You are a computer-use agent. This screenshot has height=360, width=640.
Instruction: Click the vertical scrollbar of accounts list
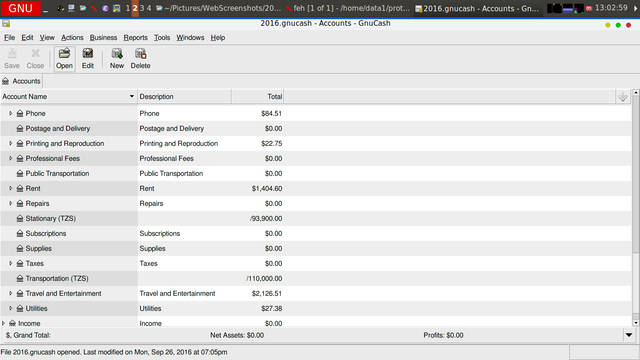tap(636, 207)
